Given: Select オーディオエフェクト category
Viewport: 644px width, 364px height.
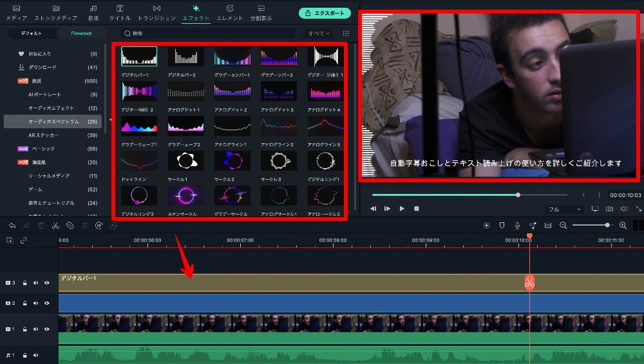Looking at the screenshot, I should (x=53, y=108).
